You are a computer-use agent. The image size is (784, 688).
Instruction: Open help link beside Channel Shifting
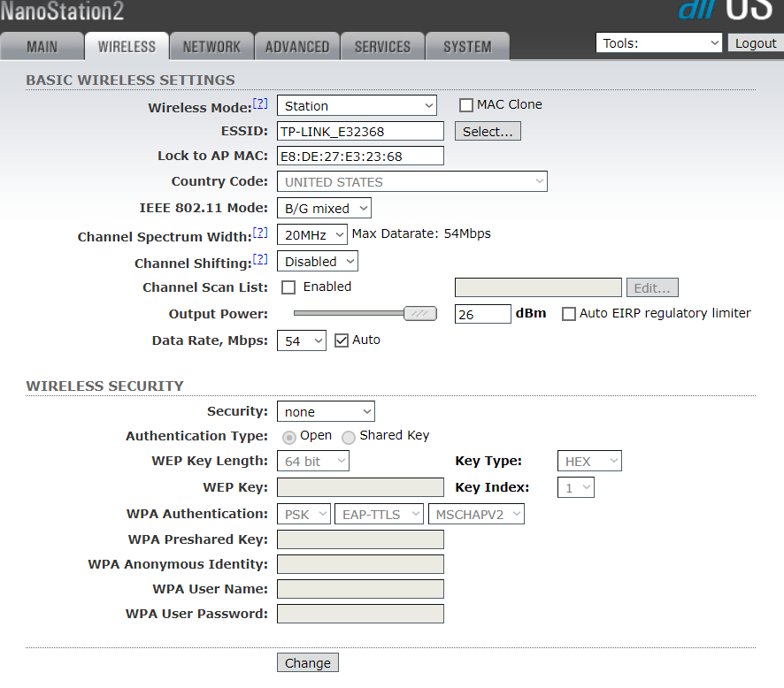tap(260, 259)
